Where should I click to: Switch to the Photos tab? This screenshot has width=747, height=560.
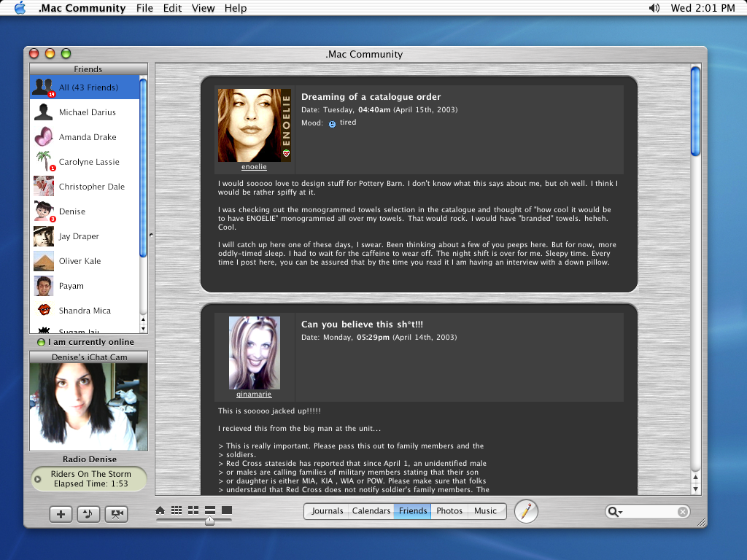449,511
